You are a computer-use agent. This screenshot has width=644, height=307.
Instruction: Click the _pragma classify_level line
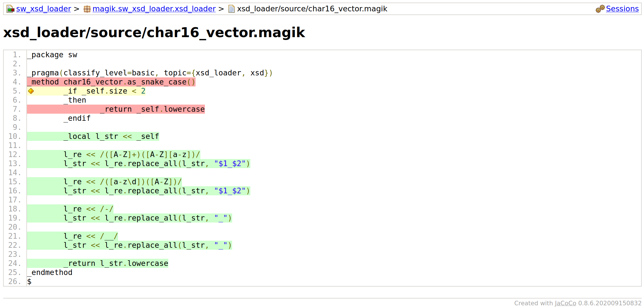[x=150, y=73]
